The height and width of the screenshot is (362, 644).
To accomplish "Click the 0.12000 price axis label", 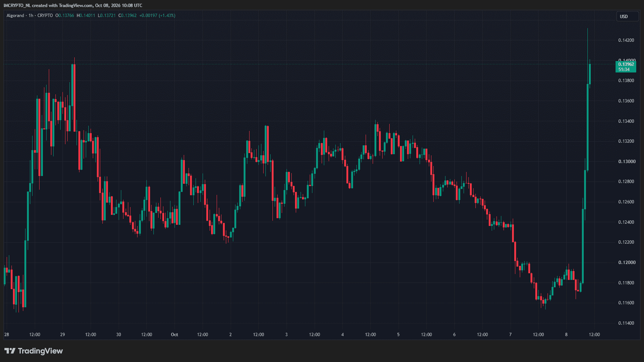I will 626,263.
